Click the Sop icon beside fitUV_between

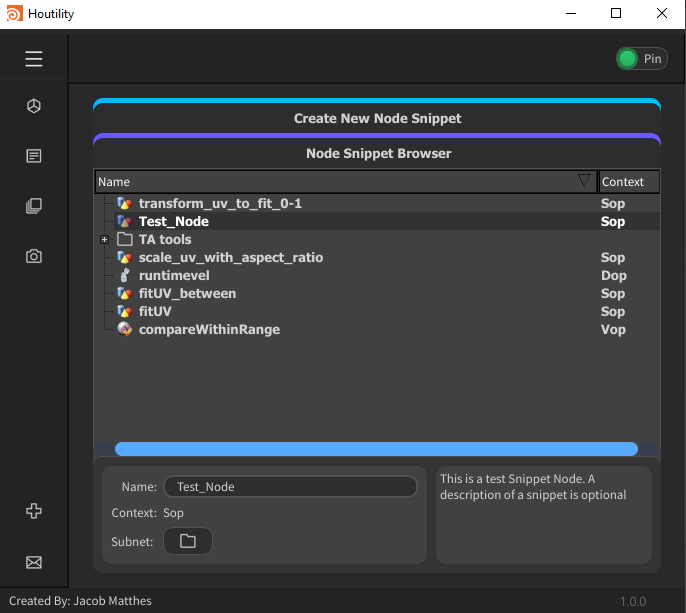pyautogui.click(x=125, y=293)
